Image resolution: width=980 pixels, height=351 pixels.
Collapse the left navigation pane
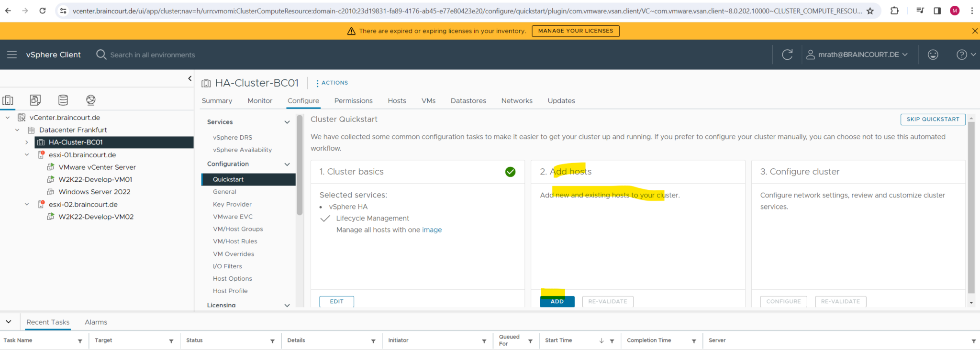click(x=190, y=78)
